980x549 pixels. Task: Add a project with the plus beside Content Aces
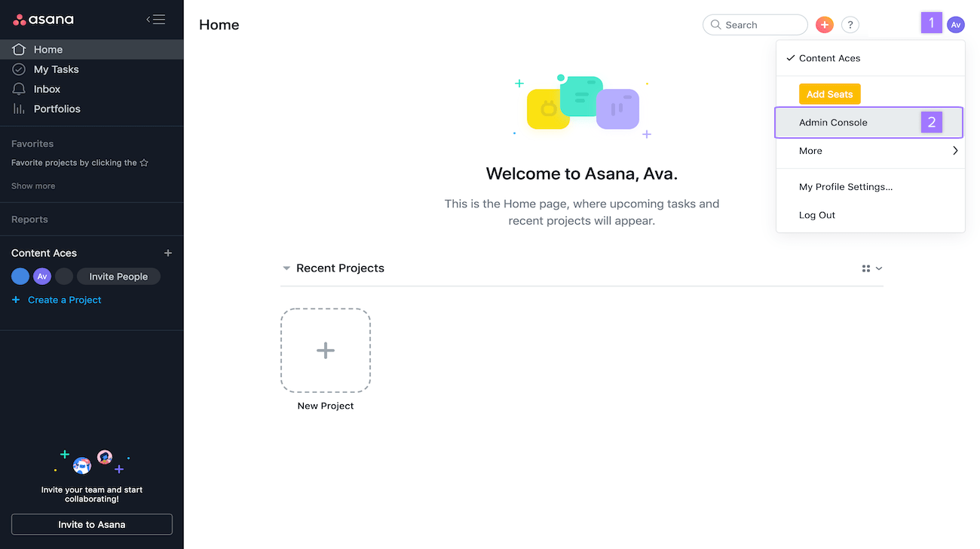point(167,253)
